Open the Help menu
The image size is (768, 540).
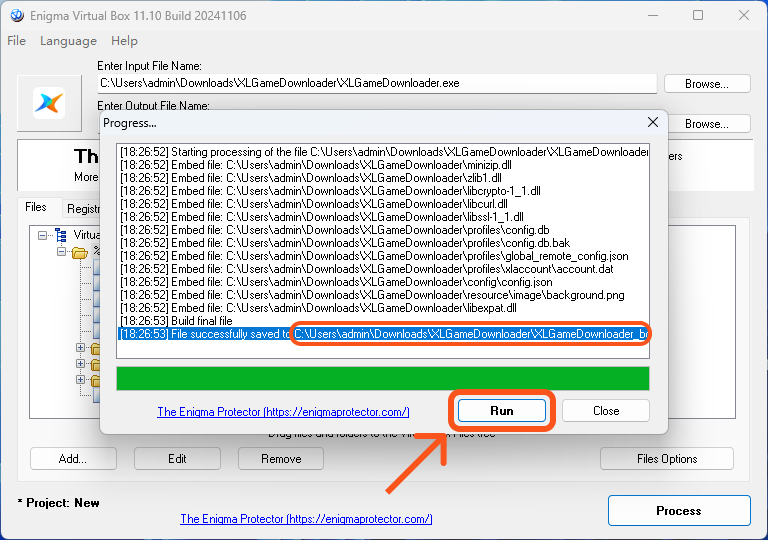[124, 41]
